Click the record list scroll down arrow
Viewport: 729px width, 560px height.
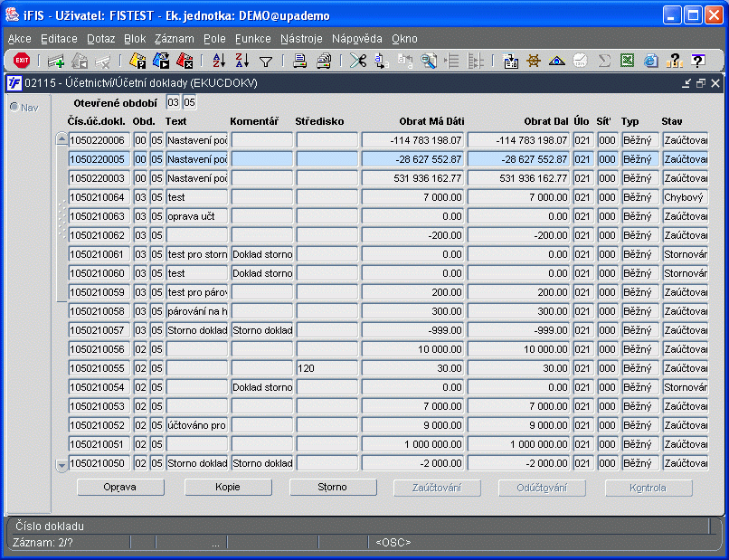[x=62, y=465]
